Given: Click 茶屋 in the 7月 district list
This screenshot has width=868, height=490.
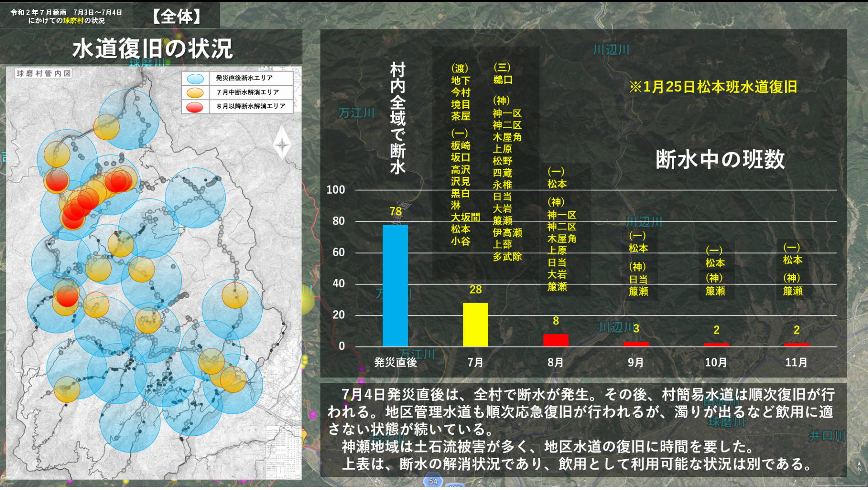Looking at the screenshot, I should [461, 116].
